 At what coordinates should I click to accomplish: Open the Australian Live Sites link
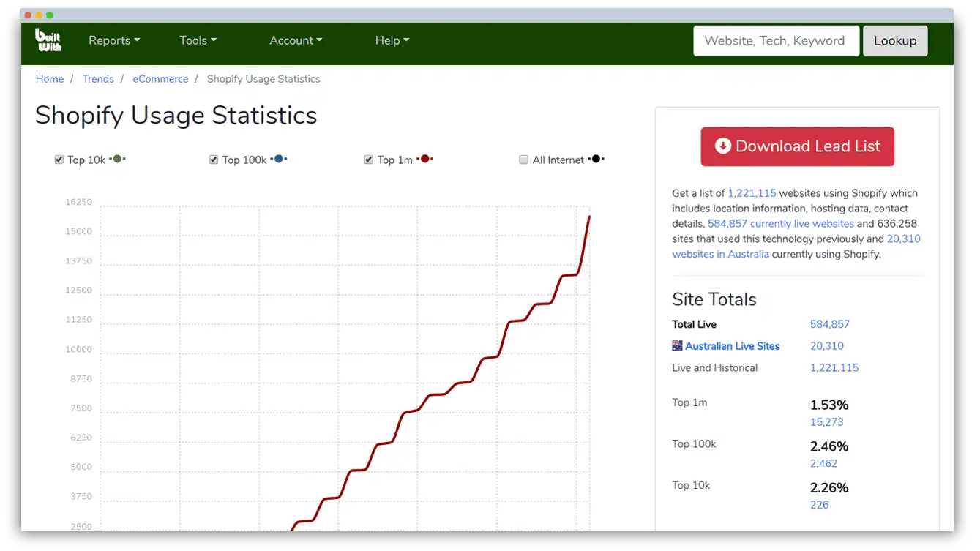pyautogui.click(x=732, y=346)
